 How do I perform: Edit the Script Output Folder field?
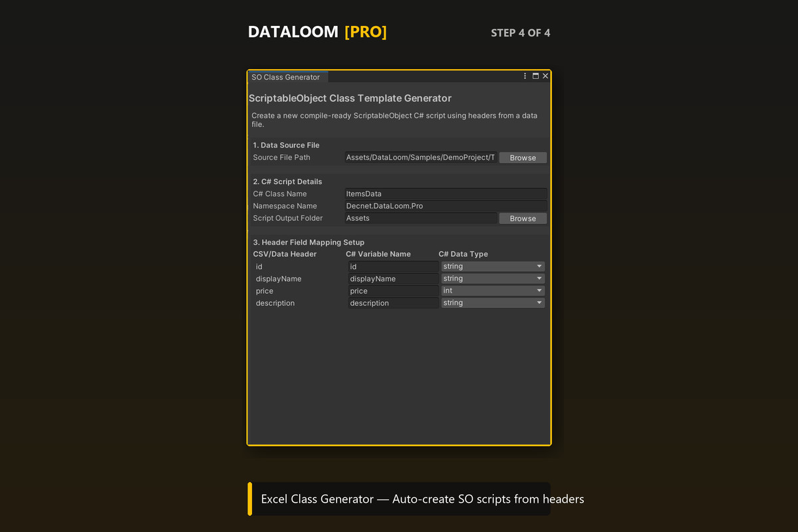click(420, 218)
